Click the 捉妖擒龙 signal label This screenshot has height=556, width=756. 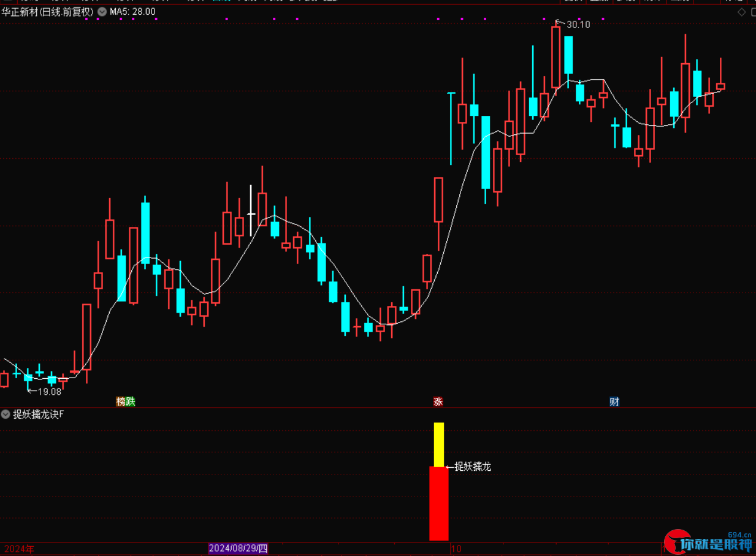(473, 467)
